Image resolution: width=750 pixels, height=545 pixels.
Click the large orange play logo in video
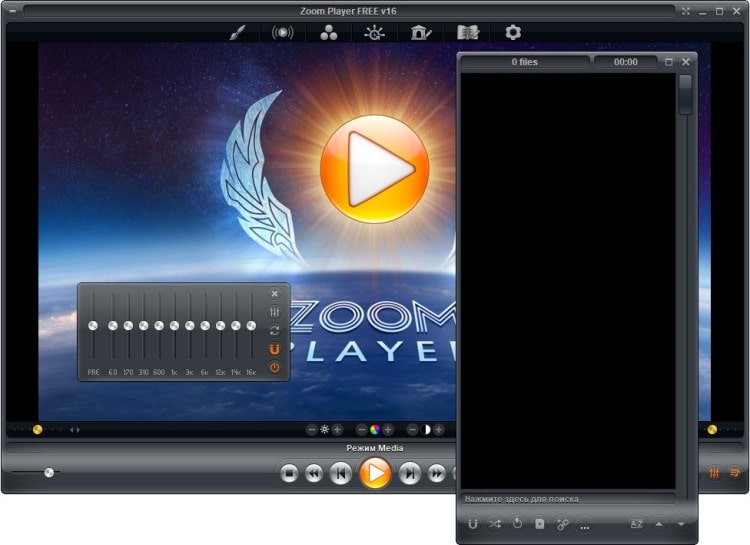pos(375,168)
